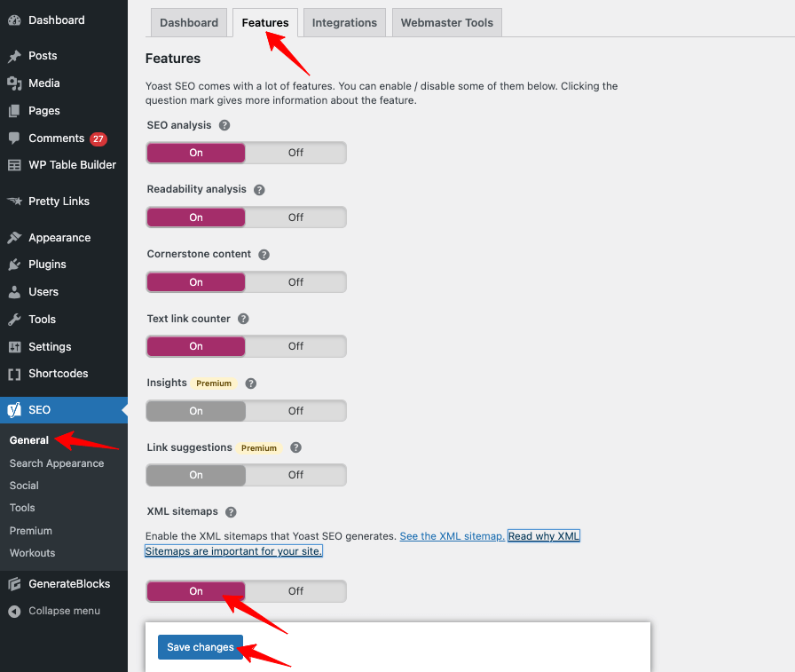Click the Posts pushpin icon
The image size is (795, 672).
[15, 56]
